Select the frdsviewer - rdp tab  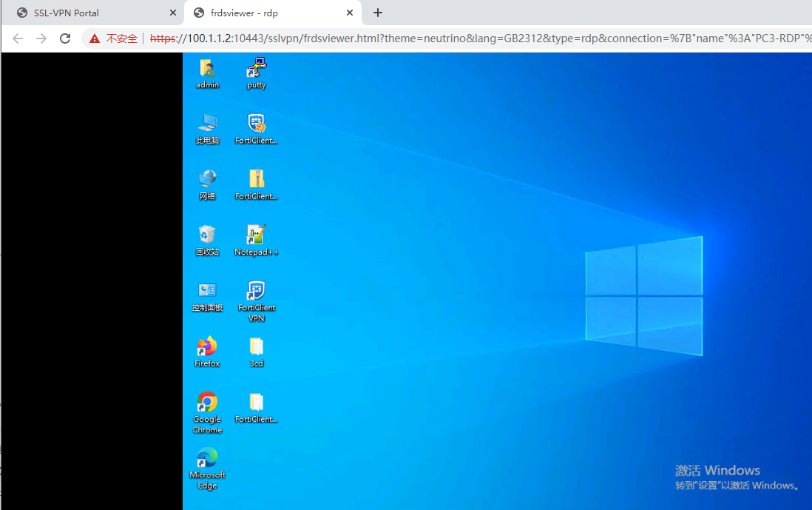[x=266, y=13]
